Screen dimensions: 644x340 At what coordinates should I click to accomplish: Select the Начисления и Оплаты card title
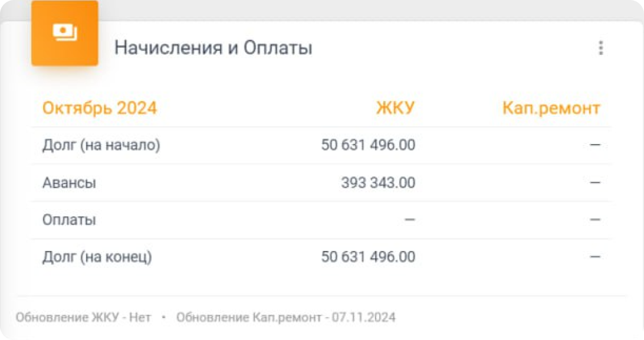[x=213, y=48]
